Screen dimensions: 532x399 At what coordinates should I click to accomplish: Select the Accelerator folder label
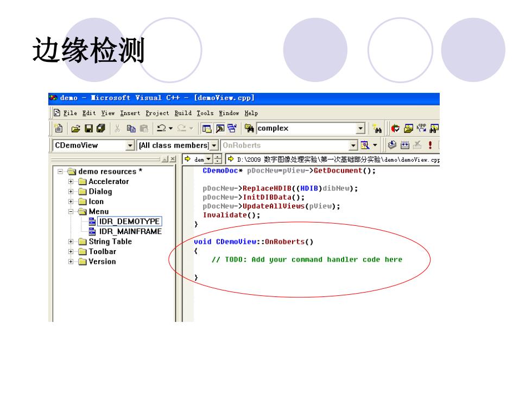click(x=109, y=181)
